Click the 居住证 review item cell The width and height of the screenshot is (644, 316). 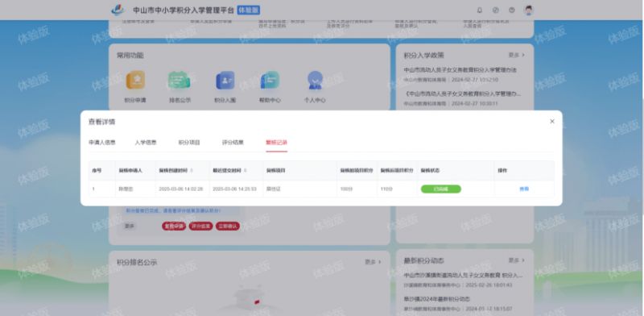pyautogui.click(x=273, y=189)
